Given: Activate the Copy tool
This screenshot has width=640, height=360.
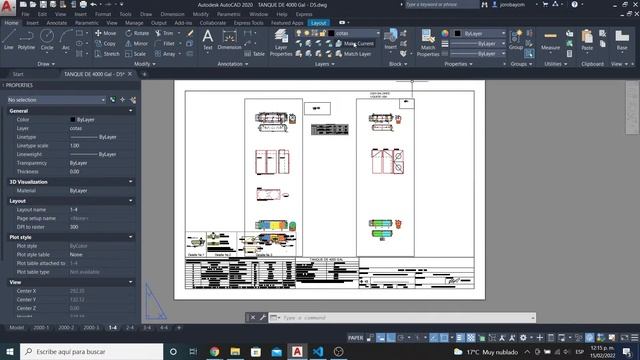Looking at the screenshot, I should (x=105, y=43).
